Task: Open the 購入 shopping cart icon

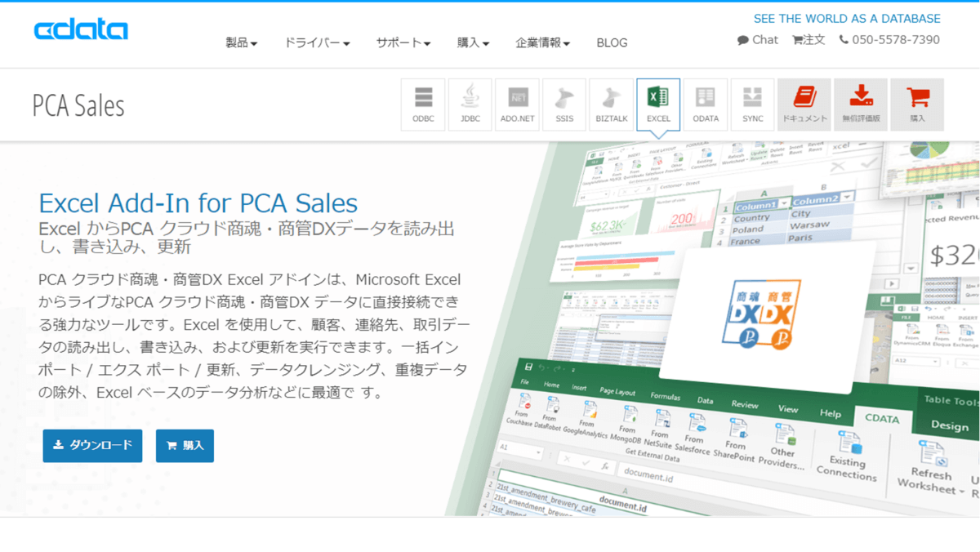Action: click(x=917, y=105)
